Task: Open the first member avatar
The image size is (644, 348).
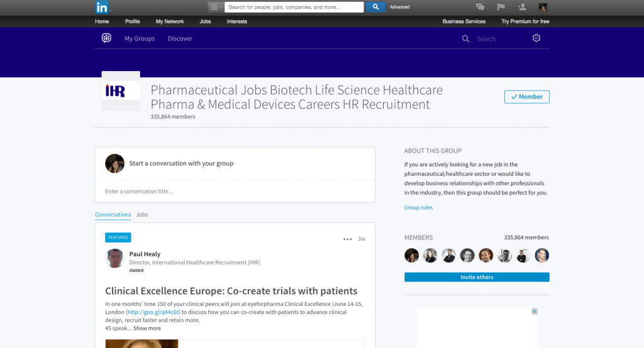Action: 411,255
